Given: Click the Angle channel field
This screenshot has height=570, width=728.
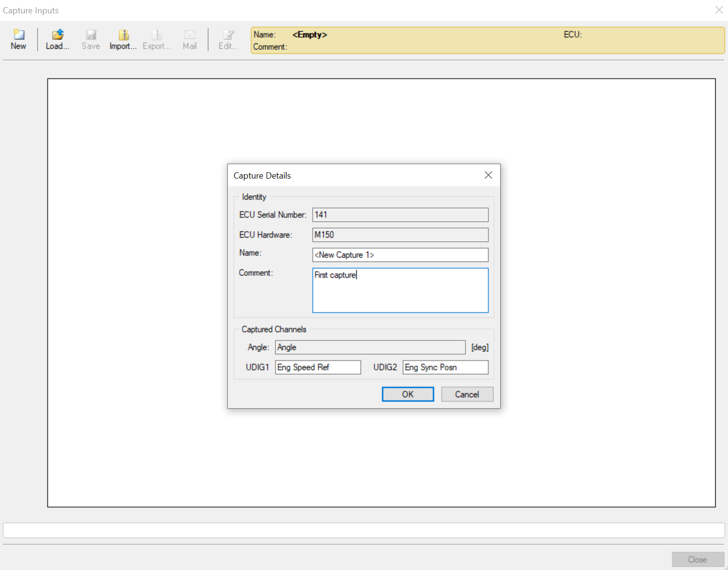Looking at the screenshot, I should pyautogui.click(x=370, y=348).
